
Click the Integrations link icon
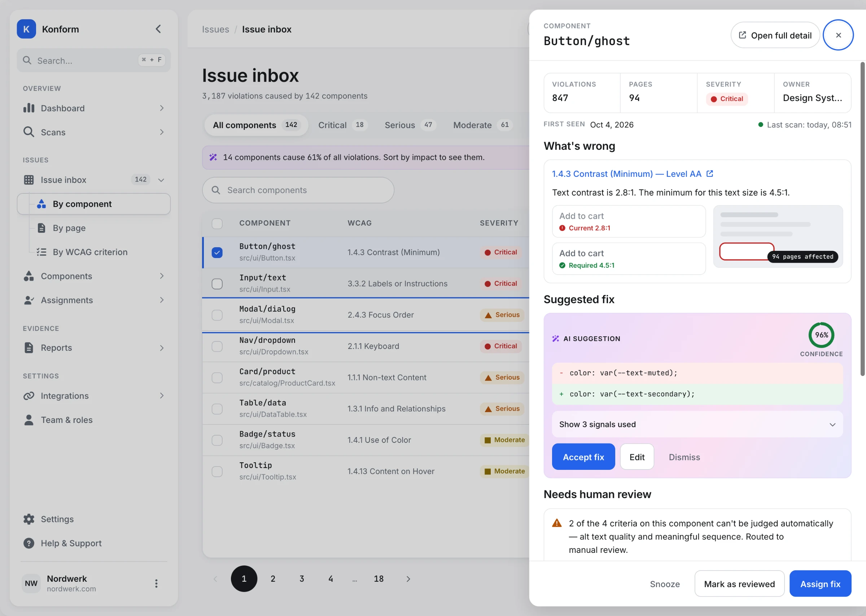[29, 396]
